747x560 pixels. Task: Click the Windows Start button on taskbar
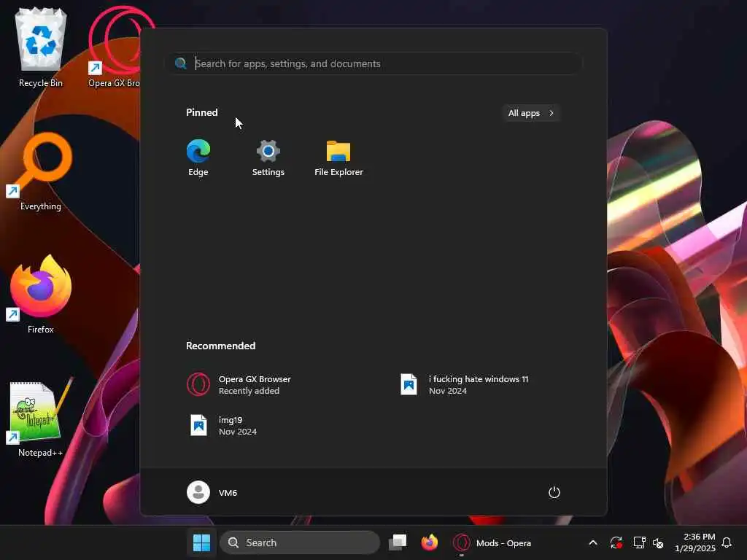[x=201, y=542]
